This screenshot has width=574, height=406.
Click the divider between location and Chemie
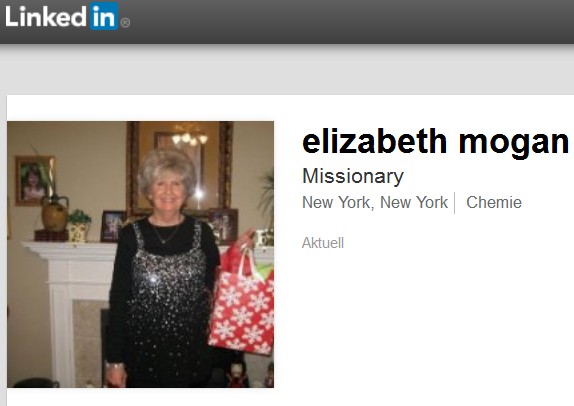click(x=455, y=203)
